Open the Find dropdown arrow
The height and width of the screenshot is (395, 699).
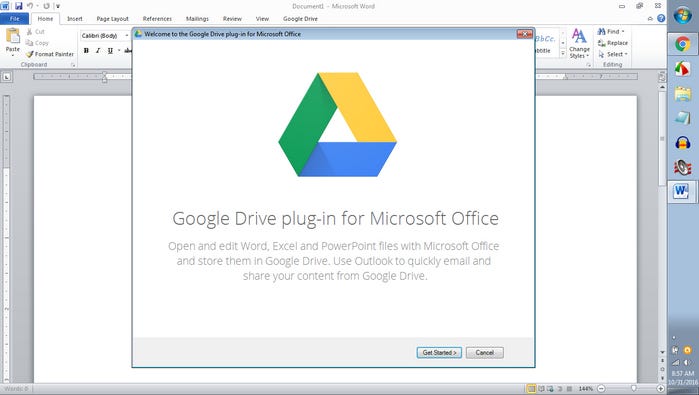pos(623,32)
